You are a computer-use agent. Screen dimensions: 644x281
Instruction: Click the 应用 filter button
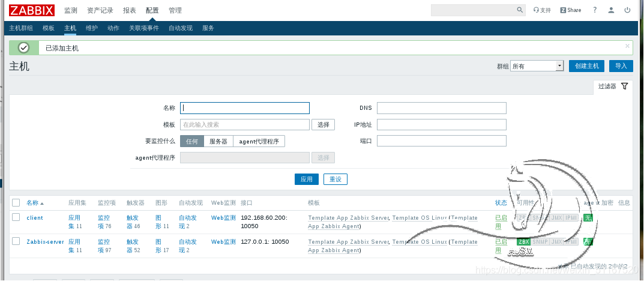[x=306, y=179]
